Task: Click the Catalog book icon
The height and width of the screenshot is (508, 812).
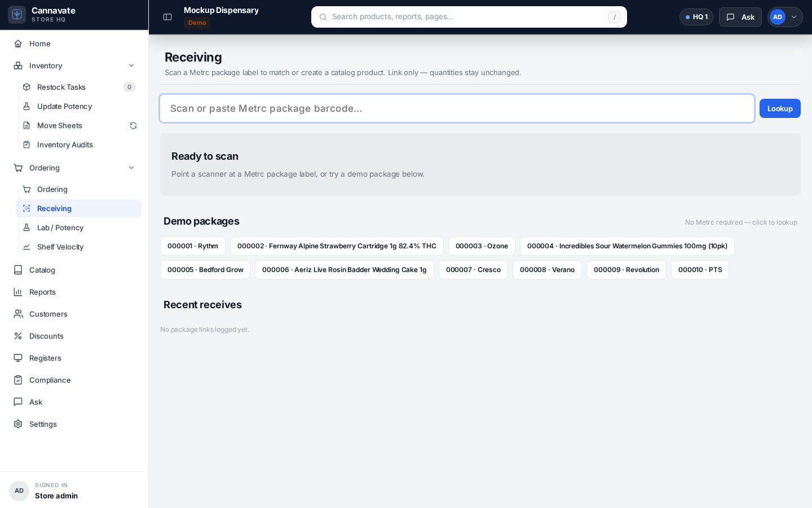Action: (x=18, y=270)
